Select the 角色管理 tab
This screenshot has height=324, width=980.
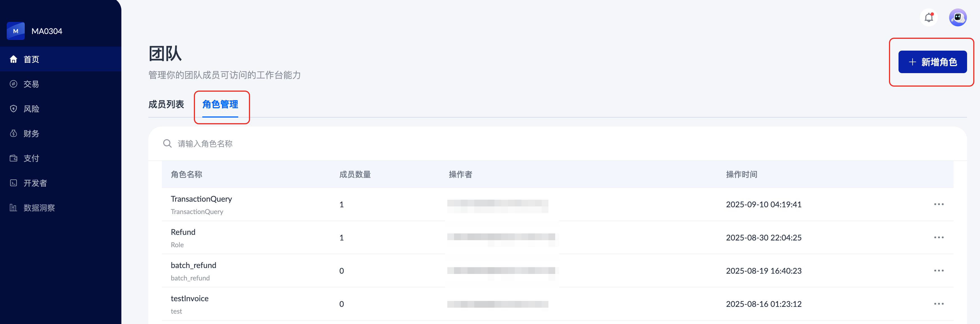220,104
